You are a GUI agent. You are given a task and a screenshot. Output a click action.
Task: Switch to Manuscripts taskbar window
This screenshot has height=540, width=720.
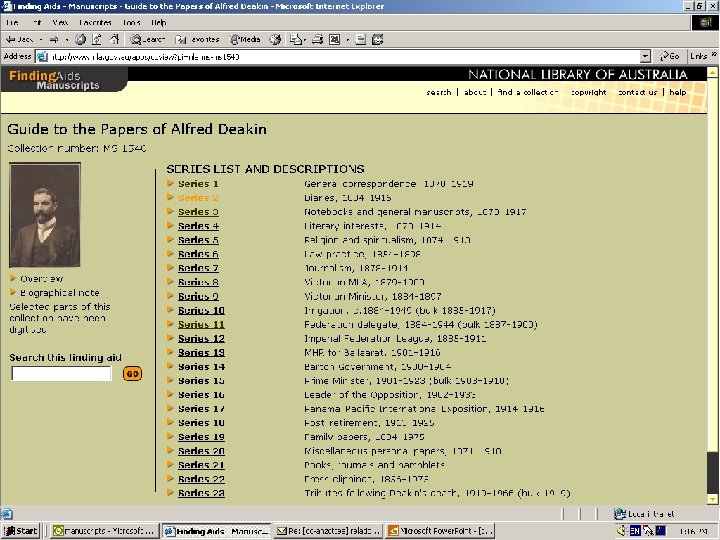coord(104,531)
